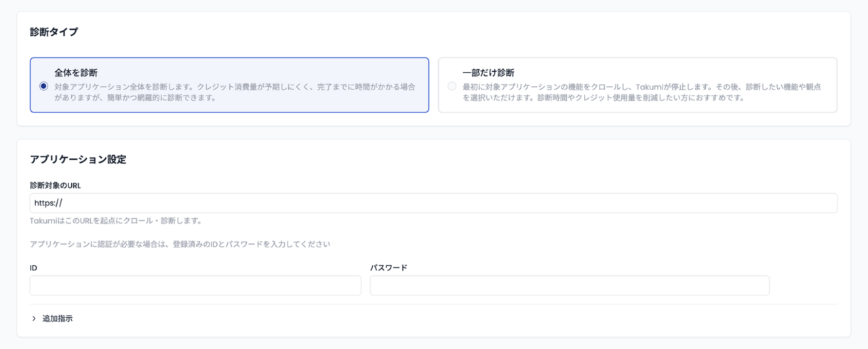The width and height of the screenshot is (868, 349).
Task: Click the 一部だけ診断 description text
Action: point(642,92)
